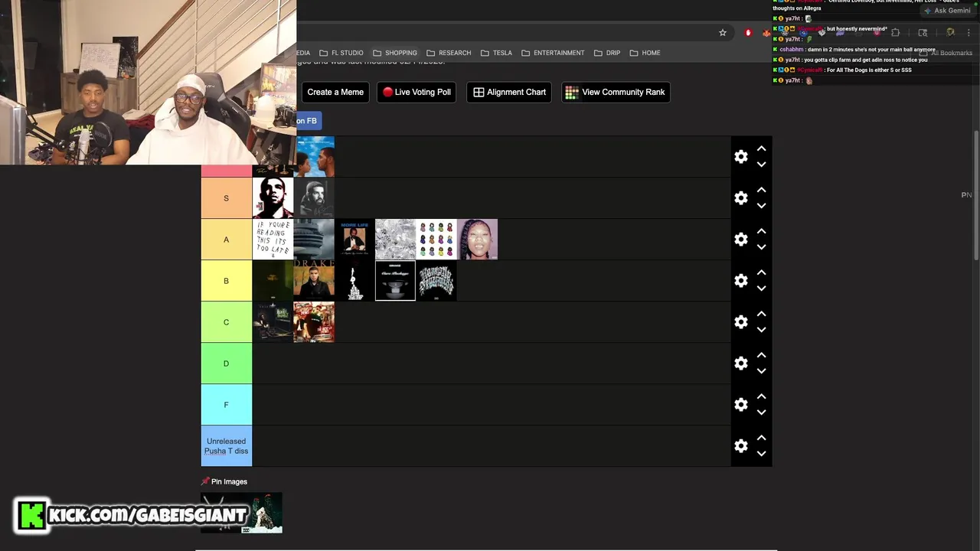This screenshot has width=980, height=551.
Task: Open settings gear for the C tier row
Action: (741, 322)
